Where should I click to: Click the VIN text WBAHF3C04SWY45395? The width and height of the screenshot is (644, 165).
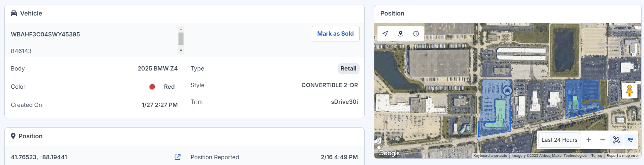(x=45, y=34)
